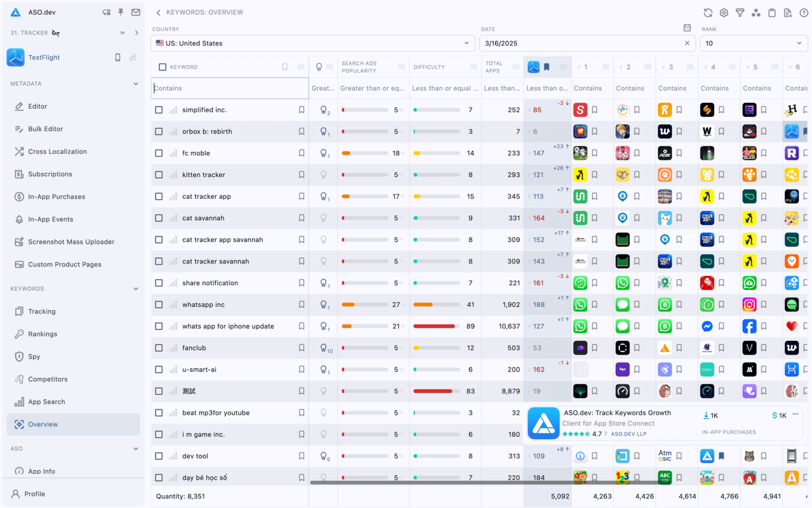Open the Help question mark icon
812x508 pixels.
[x=804, y=12]
